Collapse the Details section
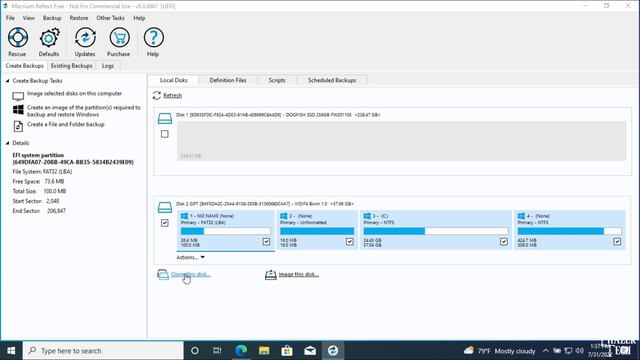640x360 pixels. click(x=7, y=143)
